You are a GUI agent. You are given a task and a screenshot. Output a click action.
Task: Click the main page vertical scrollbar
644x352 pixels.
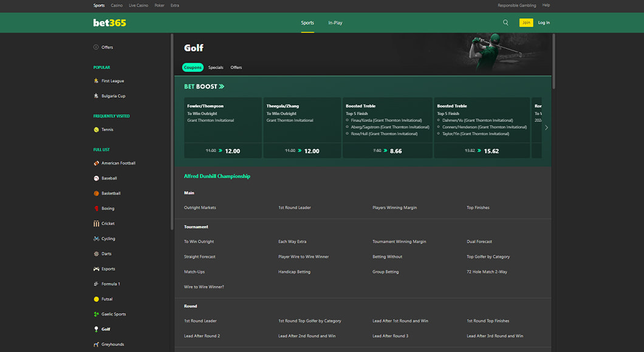point(553,61)
